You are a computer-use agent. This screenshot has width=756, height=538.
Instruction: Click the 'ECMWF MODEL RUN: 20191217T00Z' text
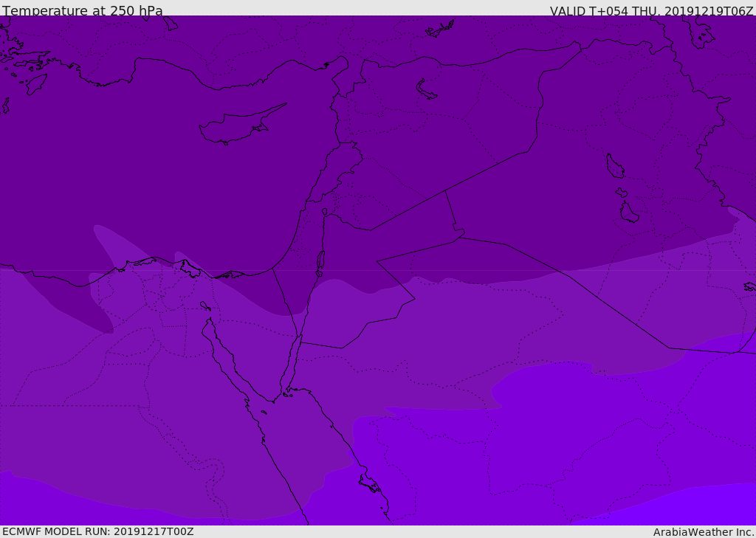tap(98, 531)
